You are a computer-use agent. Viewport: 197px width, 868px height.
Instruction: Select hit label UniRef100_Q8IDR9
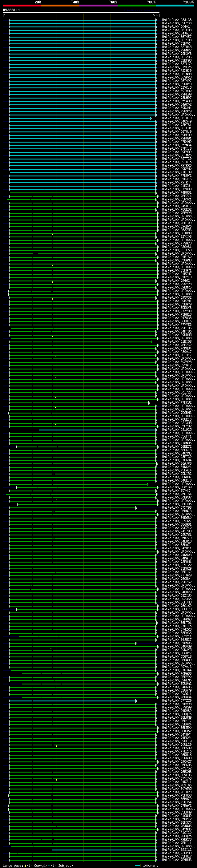176,792
